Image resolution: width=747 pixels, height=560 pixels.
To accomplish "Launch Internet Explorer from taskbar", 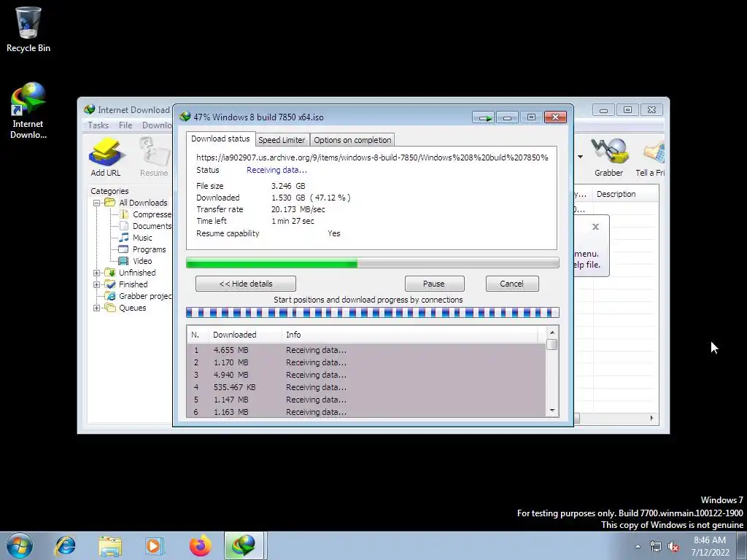I will coord(65,545).
